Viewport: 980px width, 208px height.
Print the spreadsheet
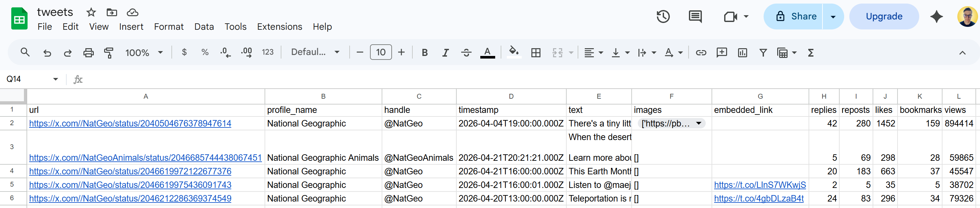(x=88, y=52)
